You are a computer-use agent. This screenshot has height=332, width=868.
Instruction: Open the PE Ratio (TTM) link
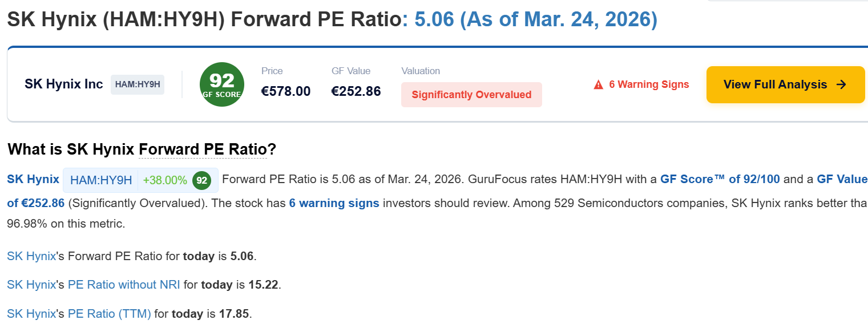coord(109,314)
